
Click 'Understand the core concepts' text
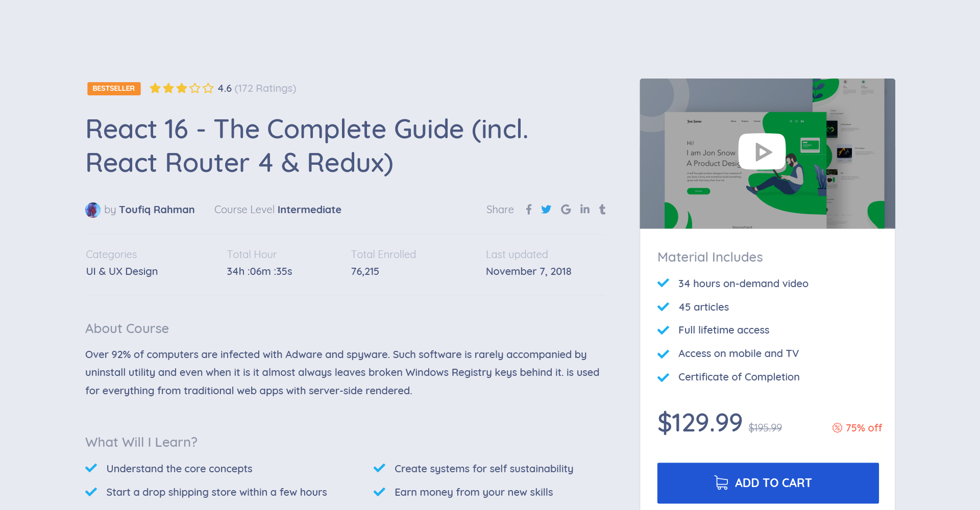[x=179, y=469]
